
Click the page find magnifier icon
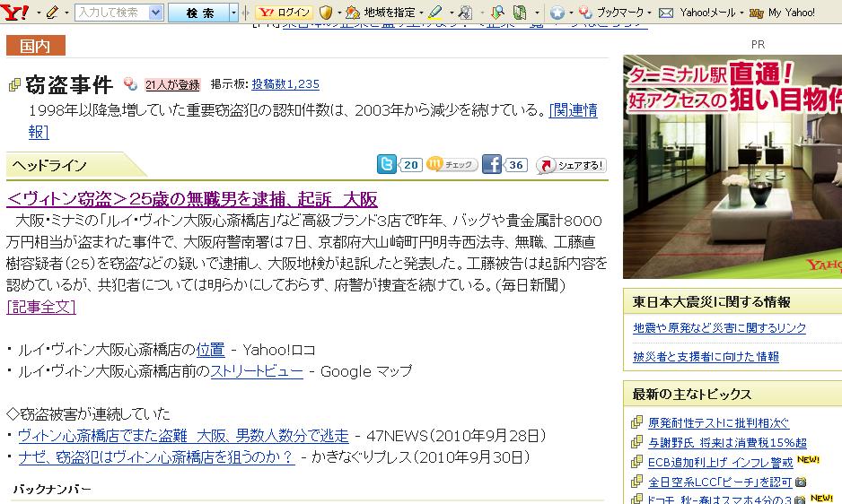pos(466,12)
